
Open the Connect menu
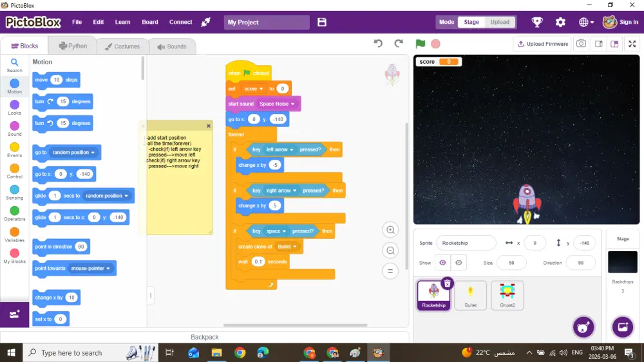(181, 22)
